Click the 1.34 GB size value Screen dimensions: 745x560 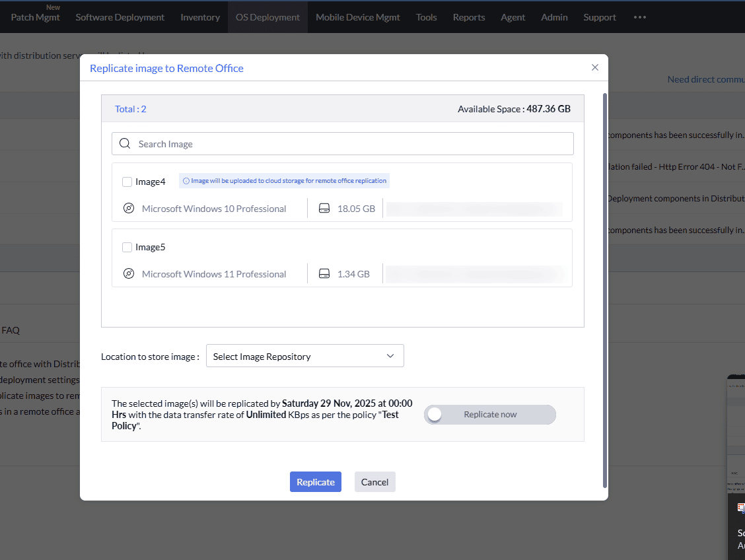[353, 274]
